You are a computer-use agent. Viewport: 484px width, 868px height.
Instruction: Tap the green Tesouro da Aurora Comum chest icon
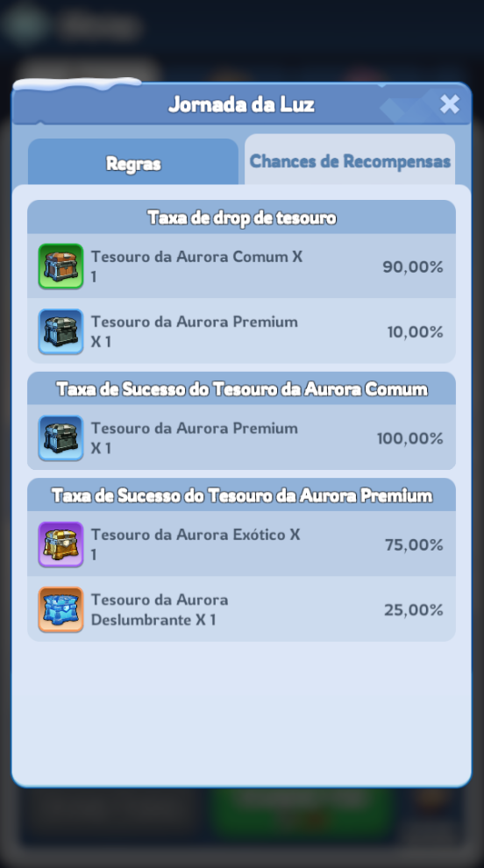[x=60, y=267]
